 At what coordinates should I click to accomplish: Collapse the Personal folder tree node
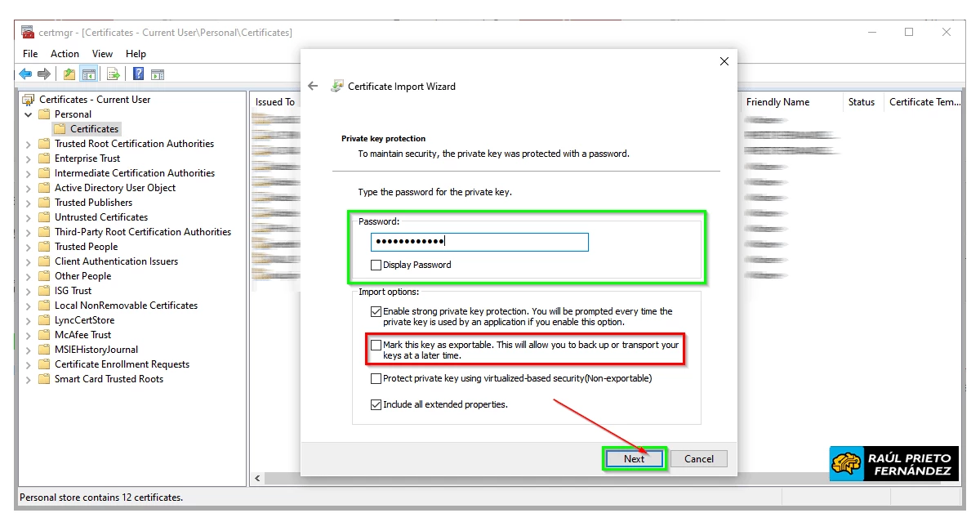point(29,114)
